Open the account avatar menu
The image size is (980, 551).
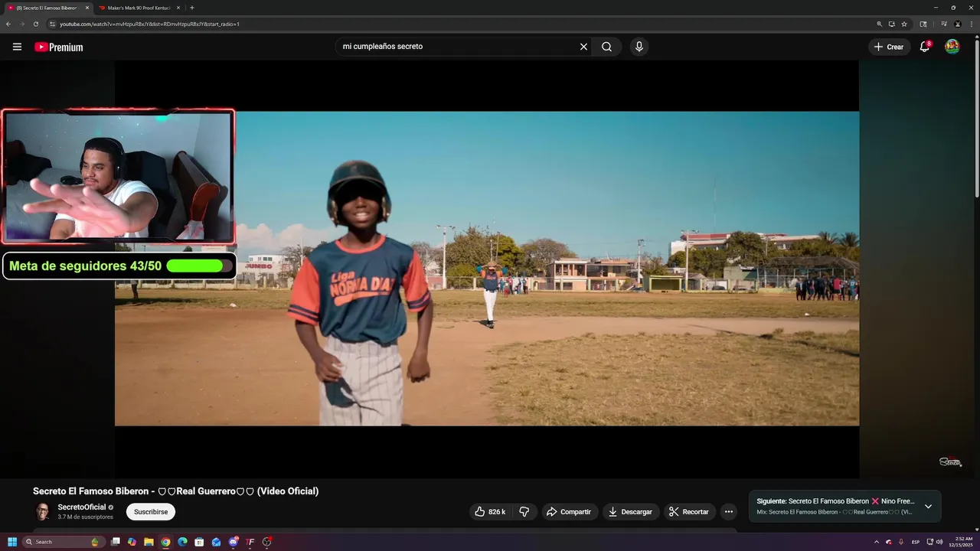tap(952, 47)
